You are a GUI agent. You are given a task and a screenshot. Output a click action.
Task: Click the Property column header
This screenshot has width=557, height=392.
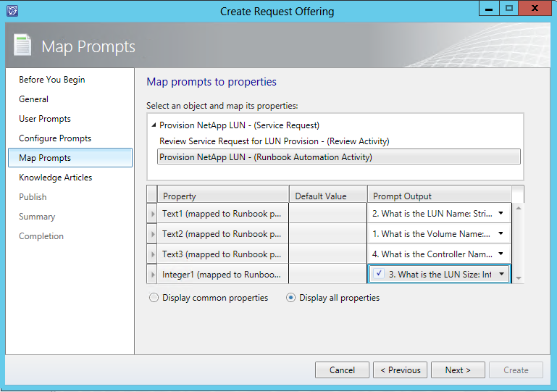pos(223,194)
